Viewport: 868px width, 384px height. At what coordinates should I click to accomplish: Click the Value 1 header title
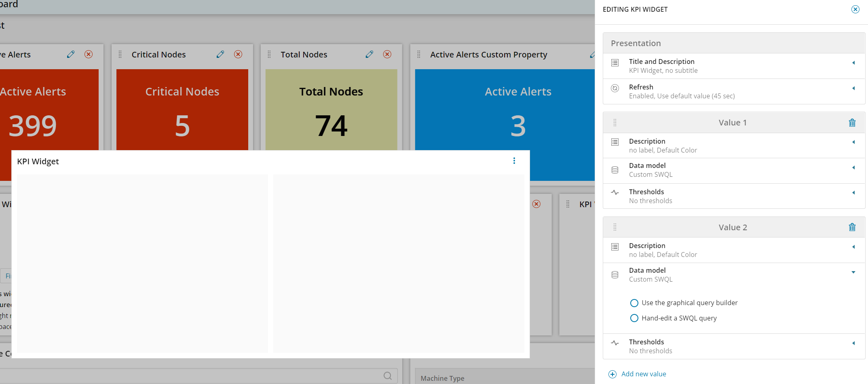click(x=733, y=123)
